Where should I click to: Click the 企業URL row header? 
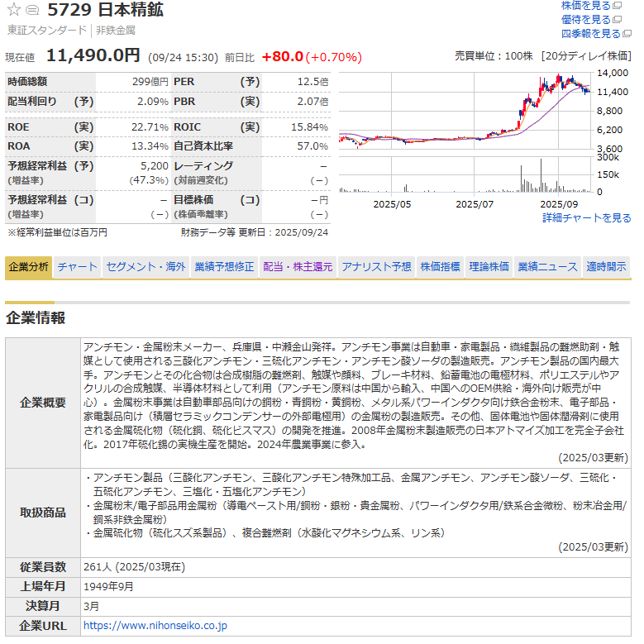[x=43, y=626]
